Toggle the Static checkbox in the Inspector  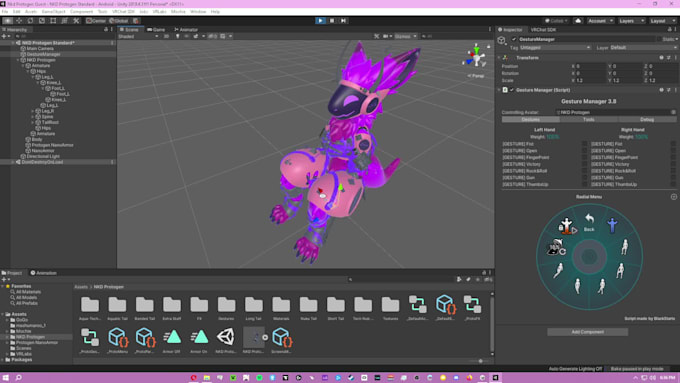659,39
